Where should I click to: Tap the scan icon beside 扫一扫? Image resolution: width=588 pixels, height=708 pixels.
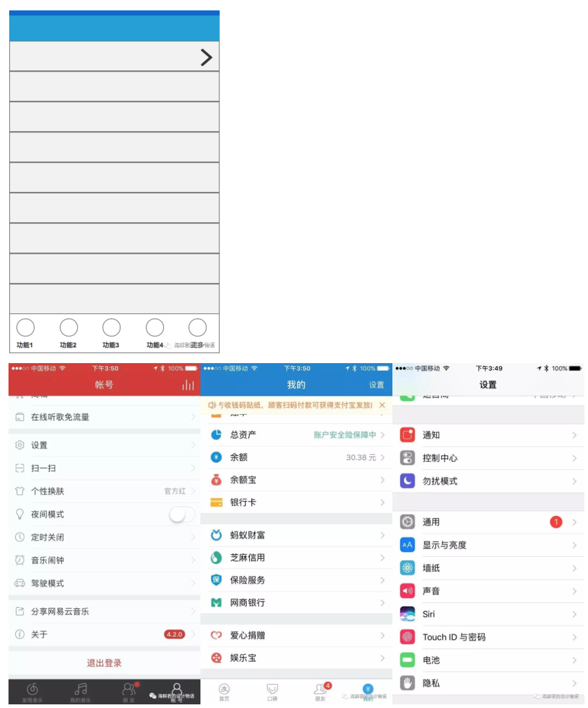pyautogui.click(x=19, y=468)
